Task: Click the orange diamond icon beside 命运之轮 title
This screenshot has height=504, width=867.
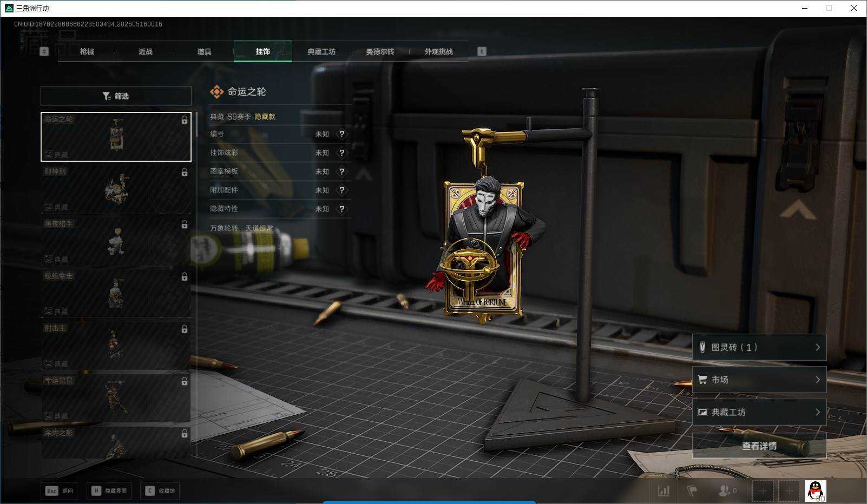Action: click(216, 92)
